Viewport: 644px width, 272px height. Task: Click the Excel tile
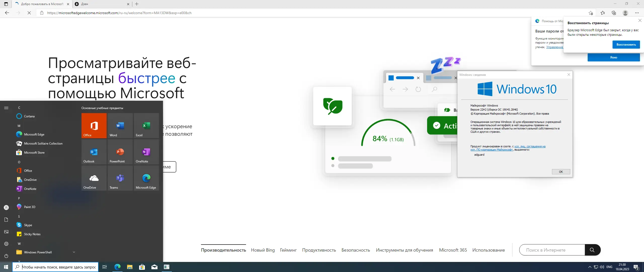[x=146, y=126]
